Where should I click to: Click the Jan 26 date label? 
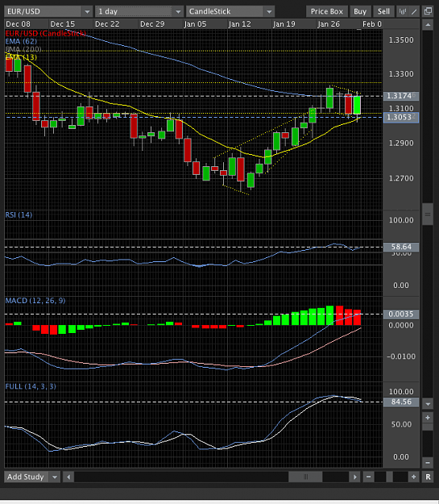[328, 24]
